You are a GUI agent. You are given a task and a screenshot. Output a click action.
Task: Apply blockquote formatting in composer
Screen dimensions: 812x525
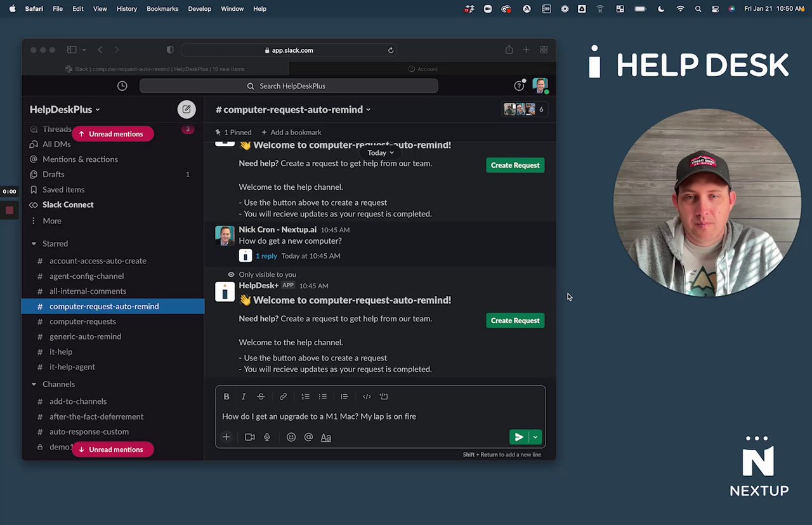click(344, 396)
